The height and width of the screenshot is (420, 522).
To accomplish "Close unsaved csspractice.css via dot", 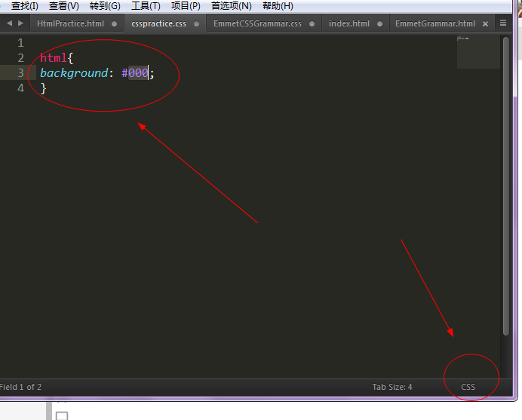I will click(196, 24).
